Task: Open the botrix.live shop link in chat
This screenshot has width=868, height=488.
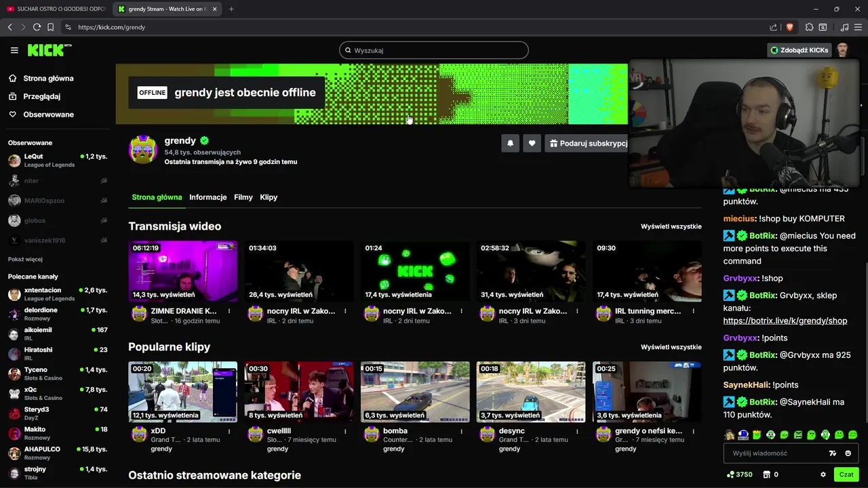Action: (785, 321)
